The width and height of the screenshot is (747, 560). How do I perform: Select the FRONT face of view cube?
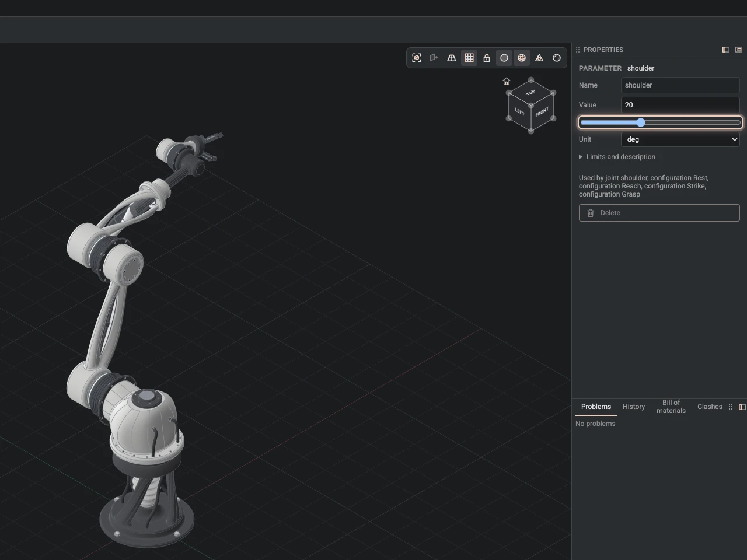coord(542,112)
